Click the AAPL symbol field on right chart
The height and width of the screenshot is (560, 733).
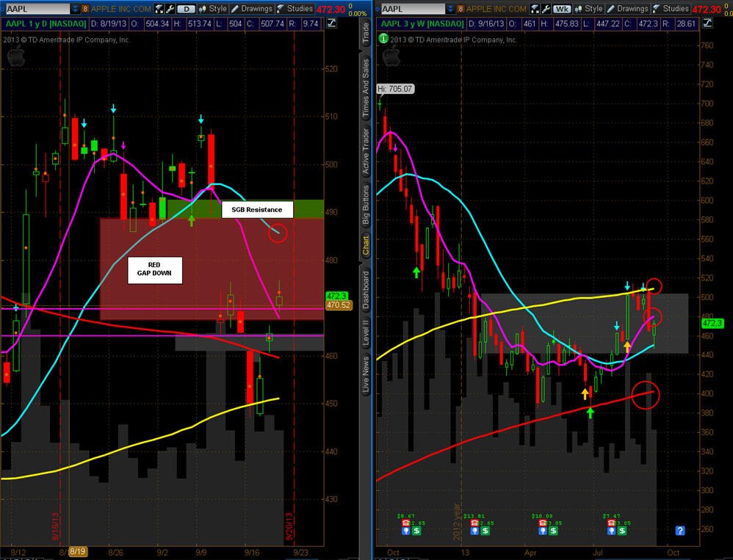(413, 9)
